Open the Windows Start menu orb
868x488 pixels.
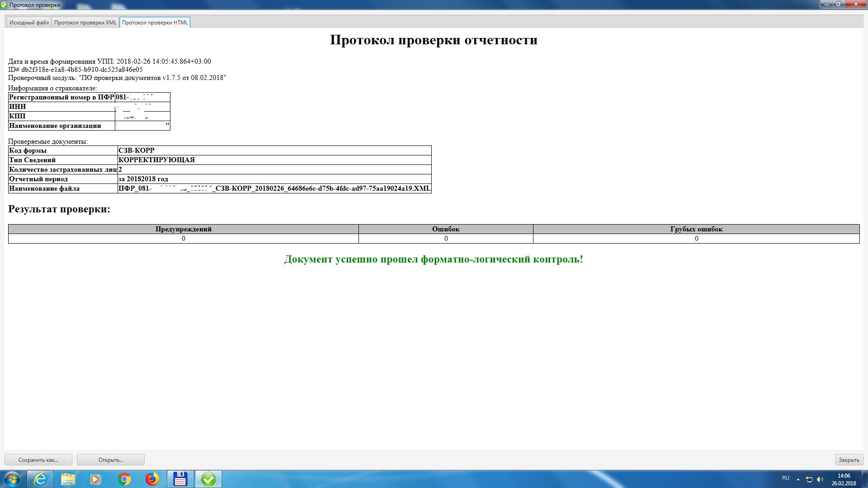tap(12, 479)
